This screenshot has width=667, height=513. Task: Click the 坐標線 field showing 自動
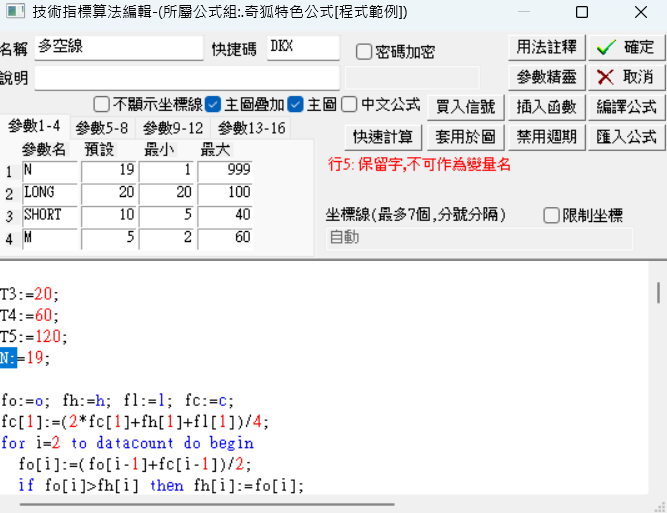479,237
